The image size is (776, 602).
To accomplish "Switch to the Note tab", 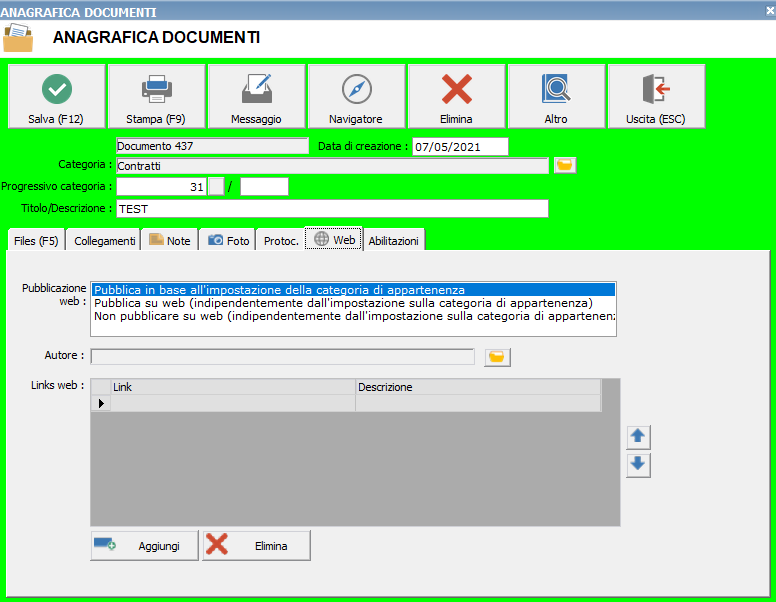I will click(170, 241).
